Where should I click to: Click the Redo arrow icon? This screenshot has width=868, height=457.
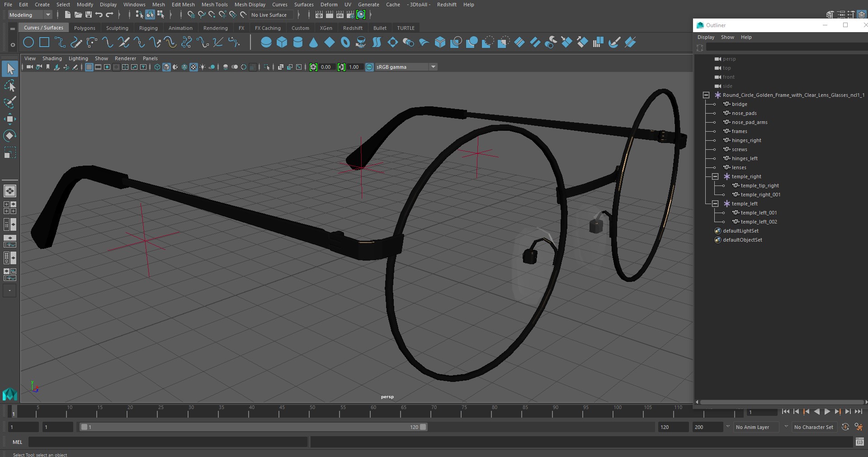pyautogui.click(x=110, y=15)
